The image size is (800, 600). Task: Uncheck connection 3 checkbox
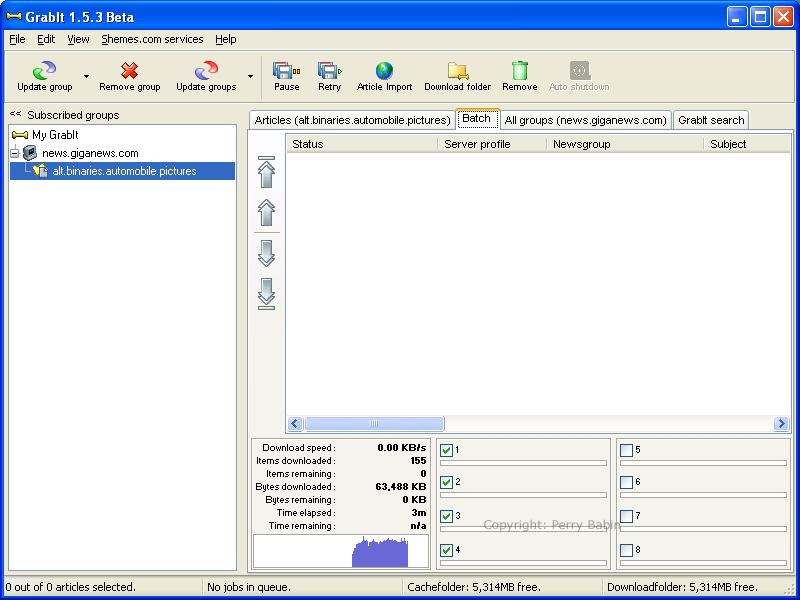point(446,516)
